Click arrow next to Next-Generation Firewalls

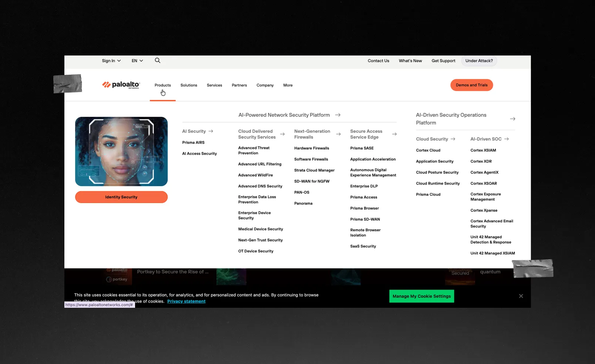tap(338, 134)
